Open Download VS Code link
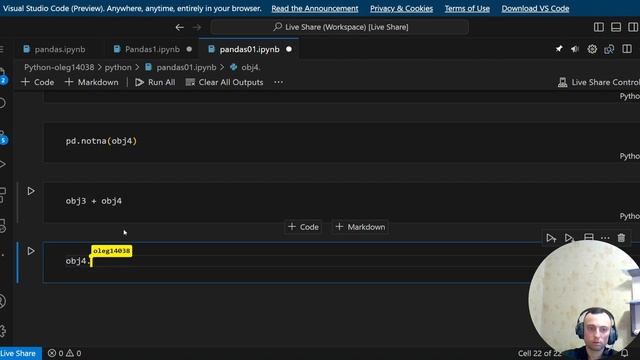The height and width of the screenshot is (360, 640). tap(535, 9)
